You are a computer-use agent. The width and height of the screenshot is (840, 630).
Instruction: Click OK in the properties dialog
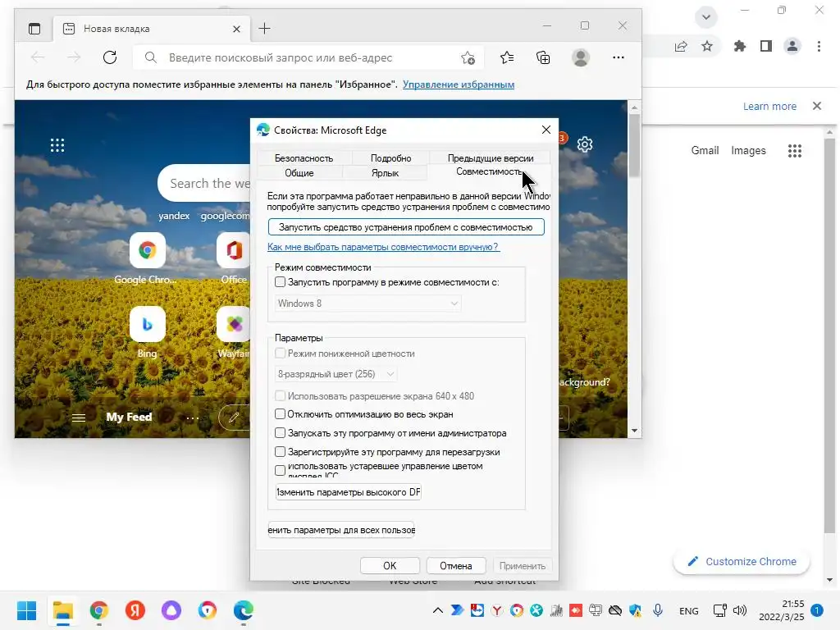[390, 566]
